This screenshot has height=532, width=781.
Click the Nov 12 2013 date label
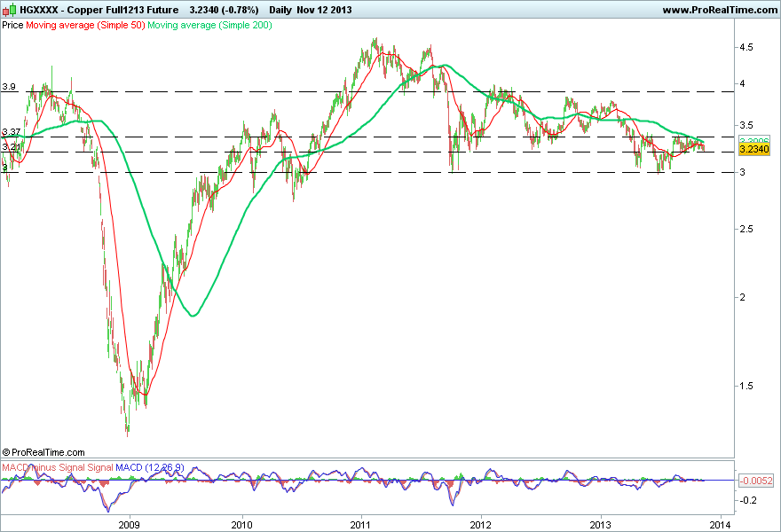pos(324,10)
